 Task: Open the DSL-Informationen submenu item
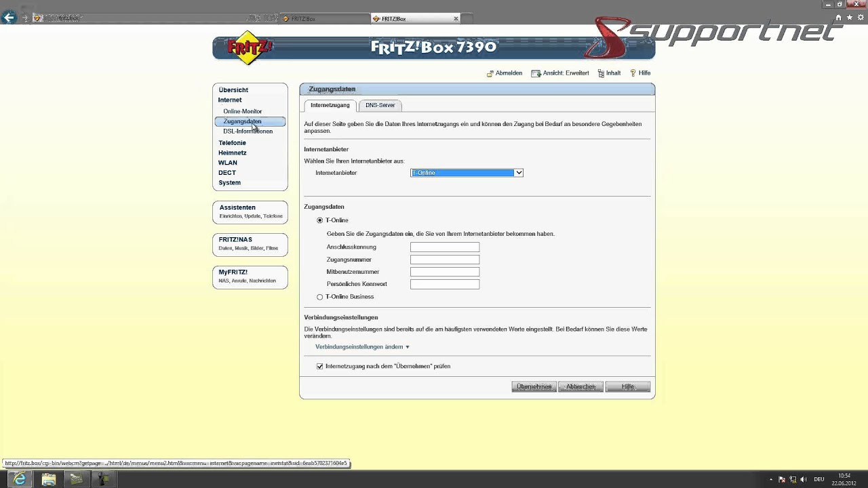tap(248, 131)
